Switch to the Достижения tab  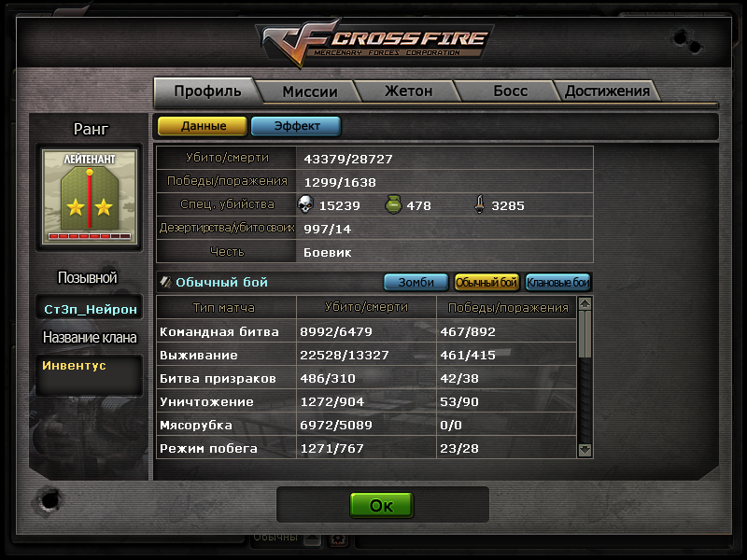pos(607,91)
